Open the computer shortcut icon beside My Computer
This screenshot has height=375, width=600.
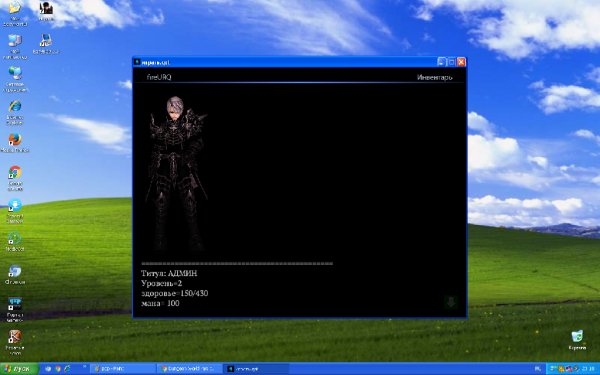[46, 44]
